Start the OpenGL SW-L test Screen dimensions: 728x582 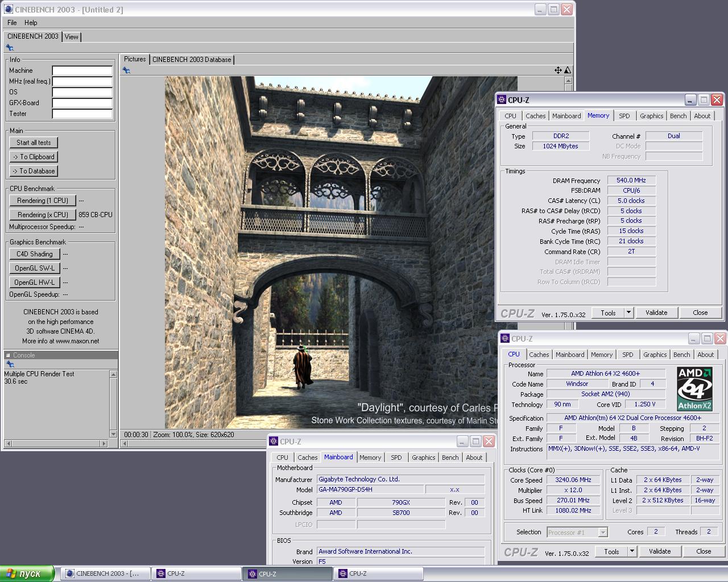35,268
